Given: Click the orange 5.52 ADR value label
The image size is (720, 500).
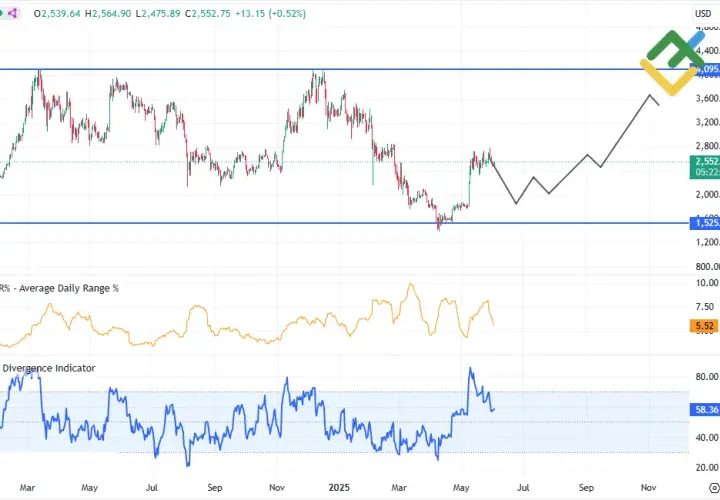Looking at the screenshot, I should [x=704, y=326].
